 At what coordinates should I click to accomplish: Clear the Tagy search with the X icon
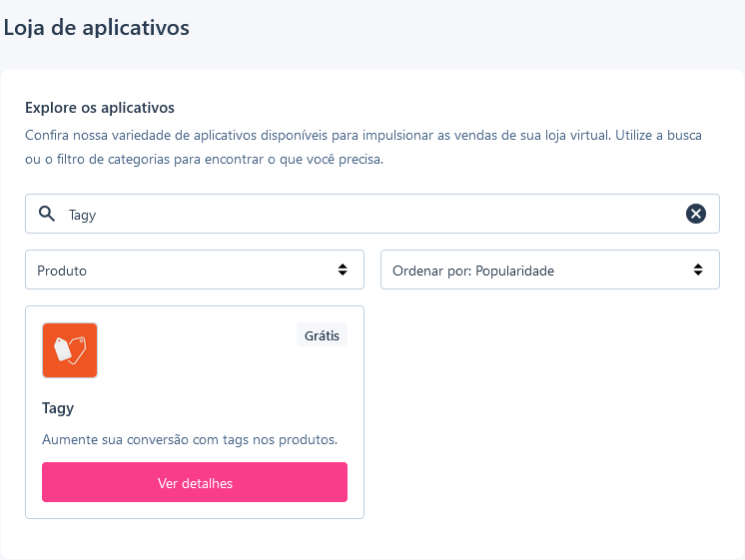point(696,214)
